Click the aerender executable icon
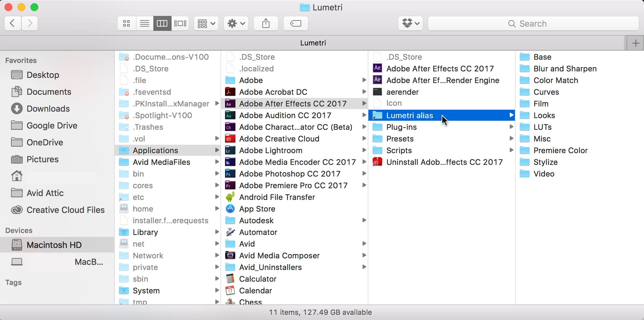The height and width of the screenshot is (320, 644). tap(377, 92)
